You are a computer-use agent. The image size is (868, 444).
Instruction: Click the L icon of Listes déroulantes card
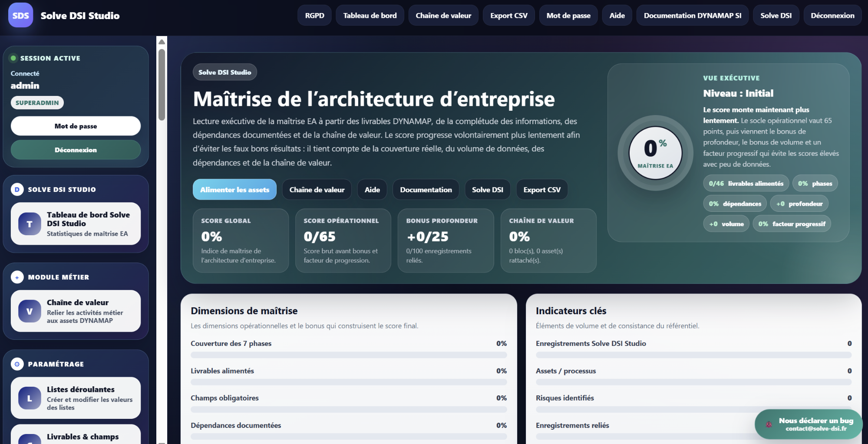point(30,398)
